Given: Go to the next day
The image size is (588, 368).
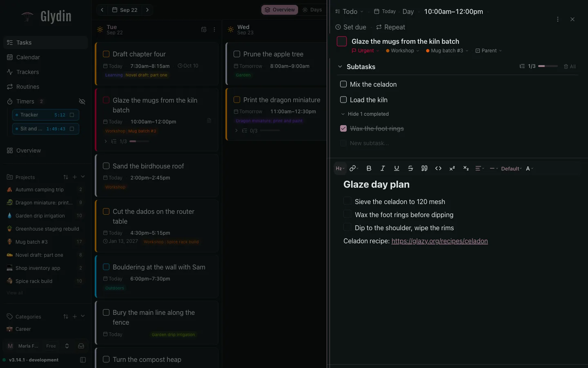Looking at the screenshot, I should click(x=147, y=10).
